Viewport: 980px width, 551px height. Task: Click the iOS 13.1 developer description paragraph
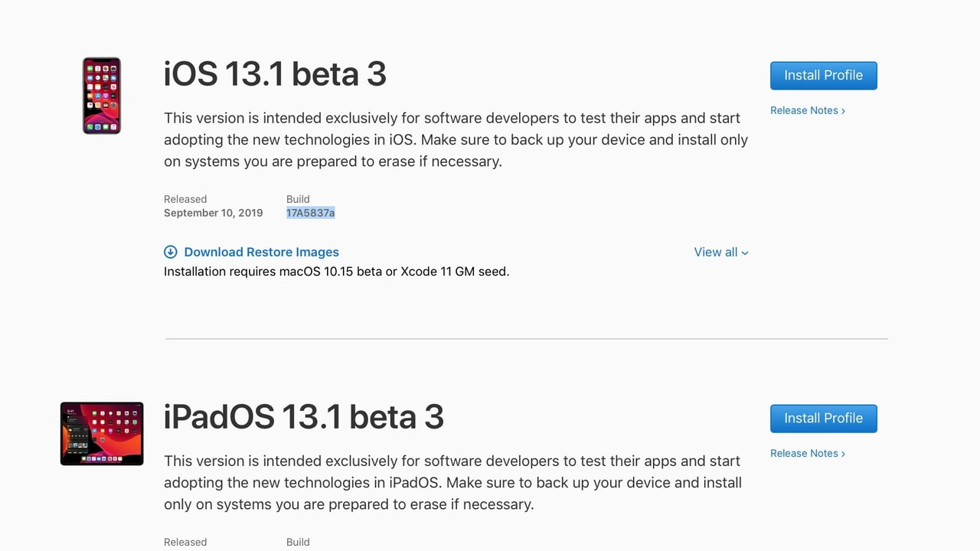pos(456,139)
